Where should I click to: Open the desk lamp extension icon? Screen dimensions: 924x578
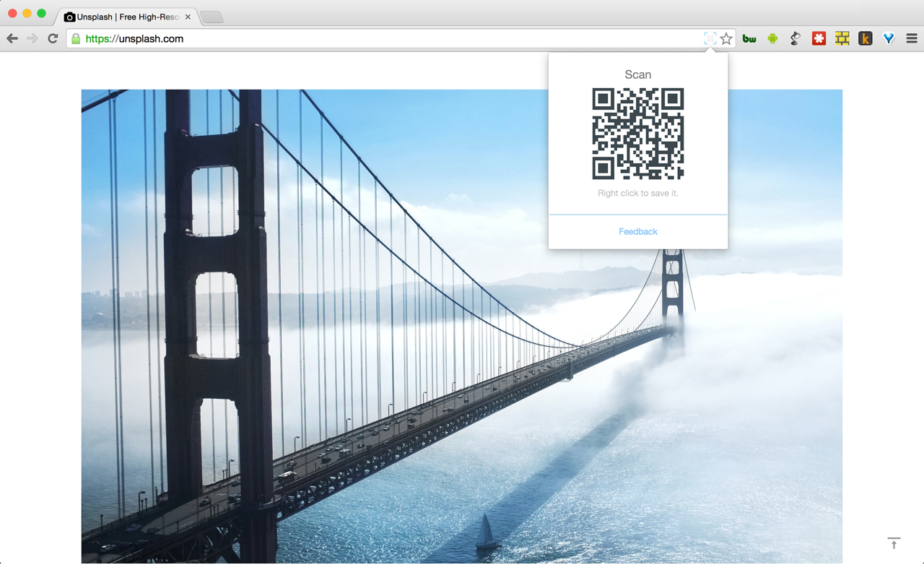point(795,38)
